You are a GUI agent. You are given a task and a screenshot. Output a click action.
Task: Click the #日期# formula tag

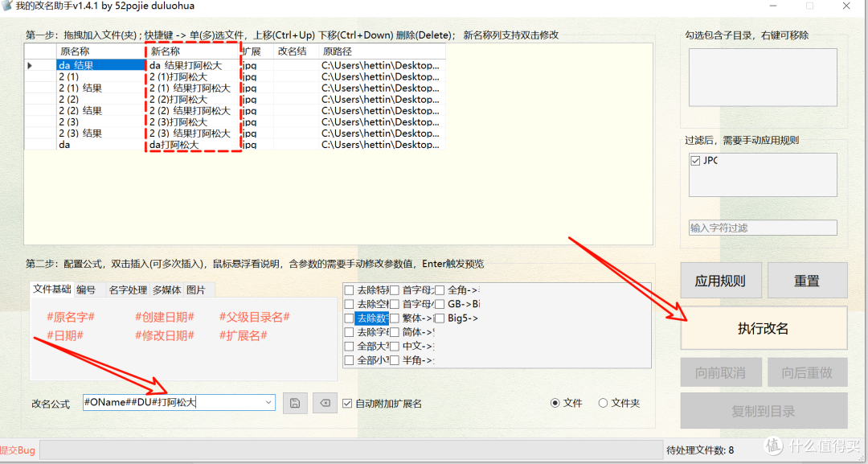coord(65,335)
